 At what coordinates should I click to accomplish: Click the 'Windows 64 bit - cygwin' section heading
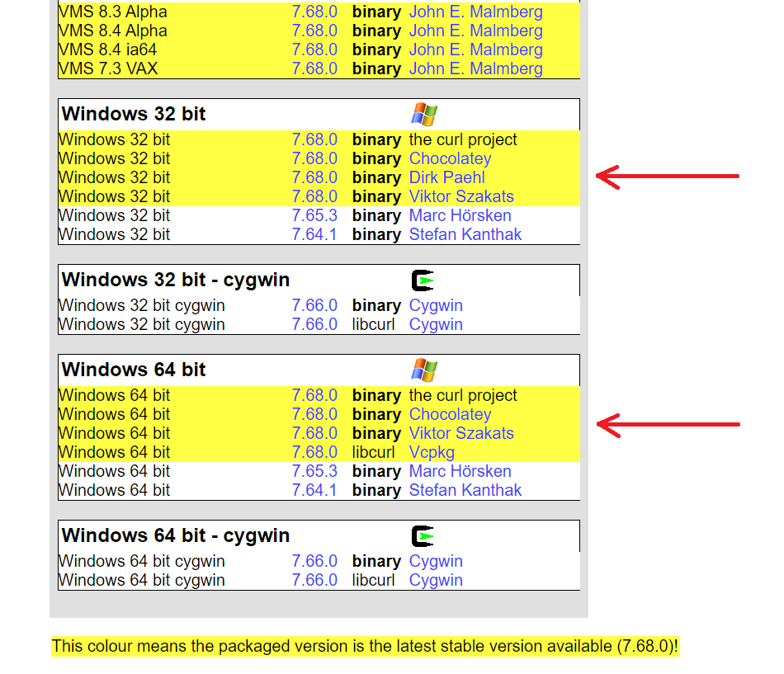click(176, 535)
